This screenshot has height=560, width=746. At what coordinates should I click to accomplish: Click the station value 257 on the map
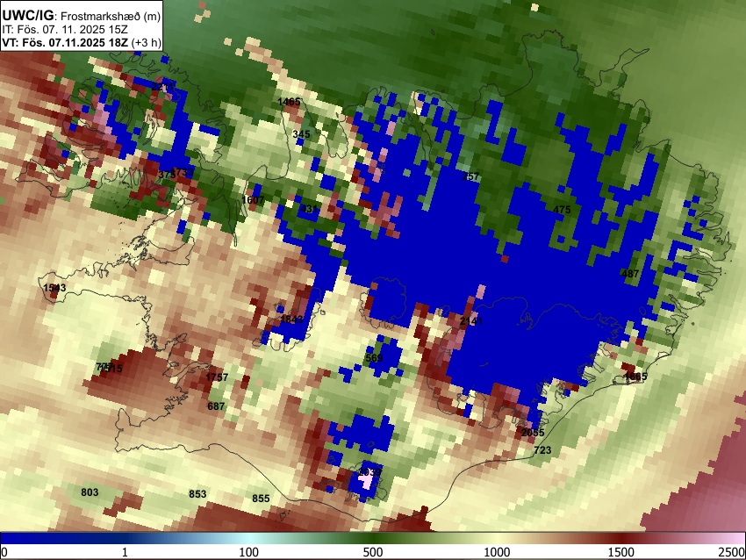(x=470, y=176)
